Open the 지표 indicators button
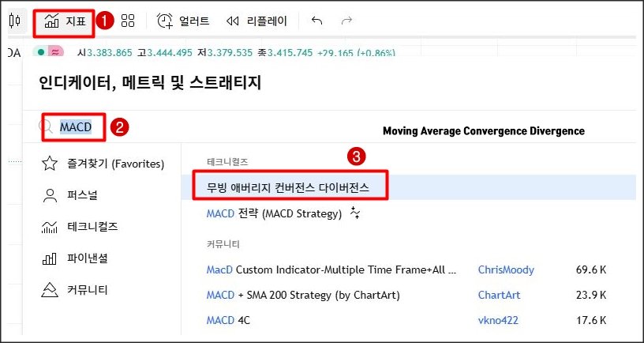The height and width of the screenshot is (343, 644). click(x=65, y=21)
